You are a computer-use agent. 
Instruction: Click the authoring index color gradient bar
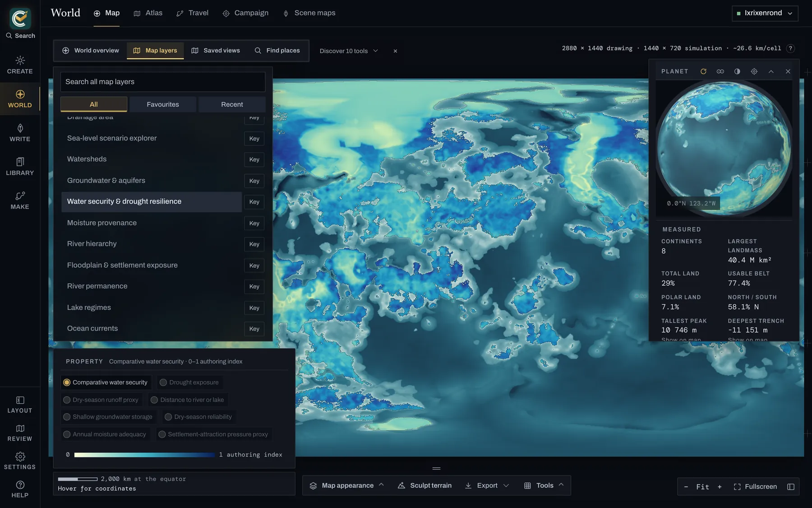144,455
